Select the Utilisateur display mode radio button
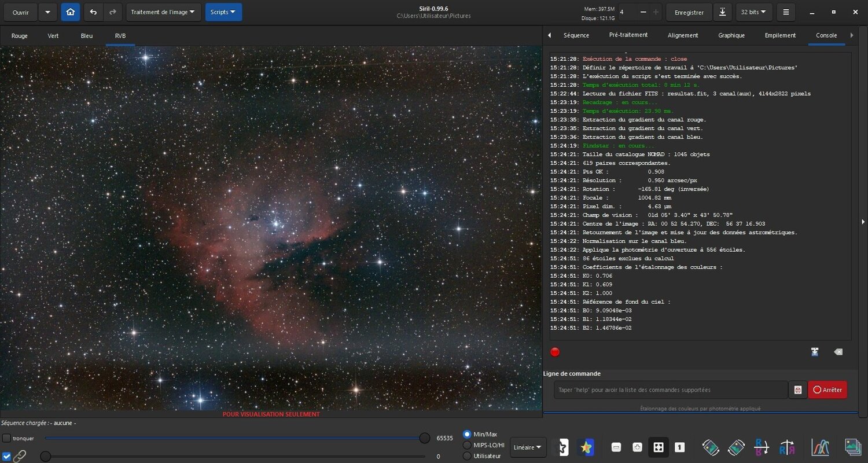Viewport: 868px width, 463px height. (x=466, y=455)
